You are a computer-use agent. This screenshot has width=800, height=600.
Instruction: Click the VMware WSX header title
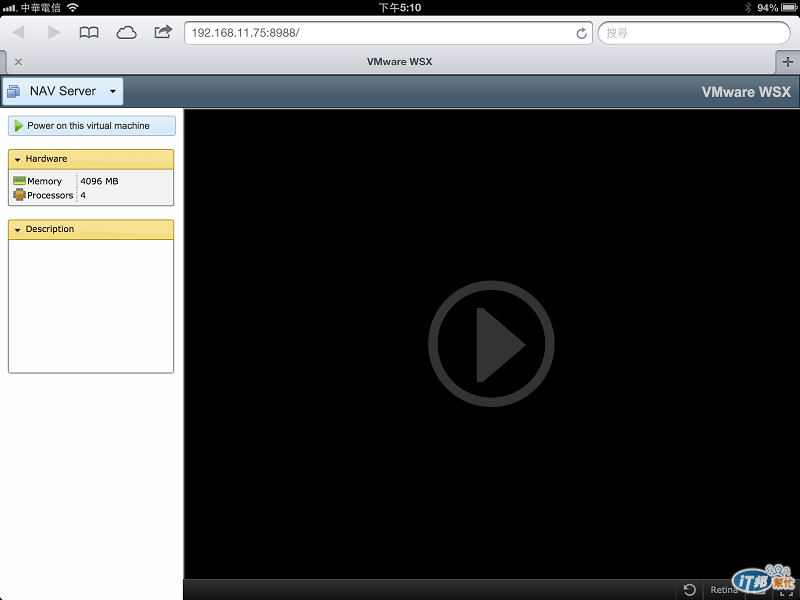(x=746, y=92)
